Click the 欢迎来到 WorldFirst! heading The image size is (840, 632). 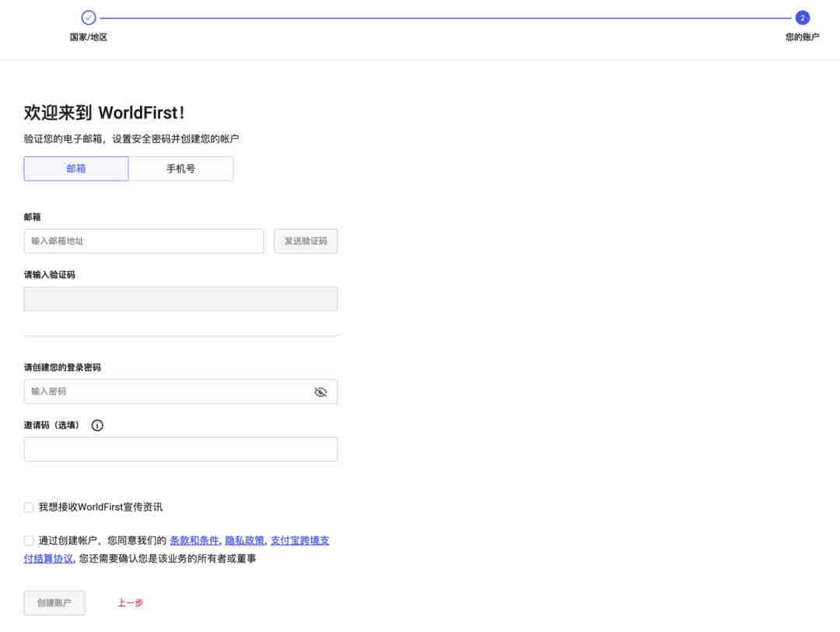click(x=104, y=113)
